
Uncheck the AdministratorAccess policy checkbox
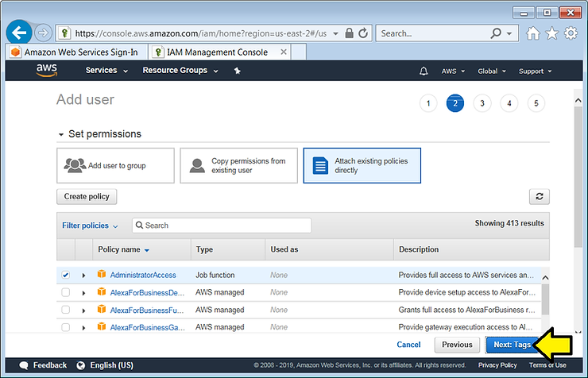pos(66,276)
